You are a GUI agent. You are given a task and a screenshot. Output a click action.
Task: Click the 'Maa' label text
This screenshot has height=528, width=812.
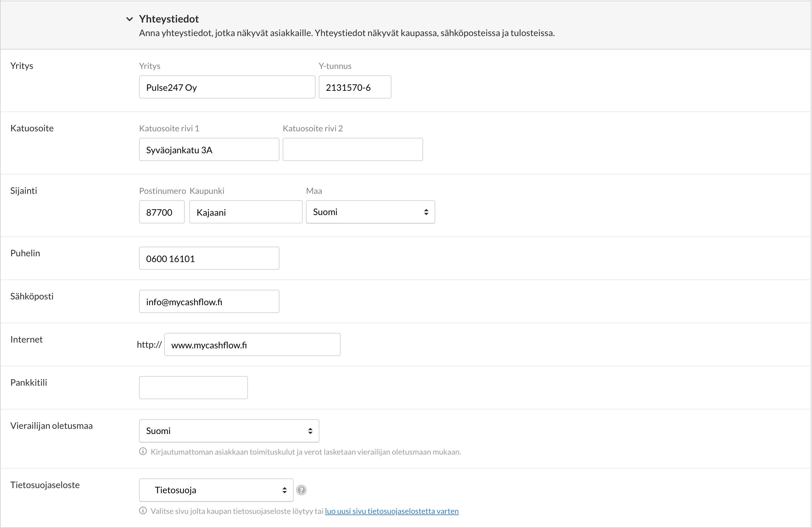(x=314, y=191)
